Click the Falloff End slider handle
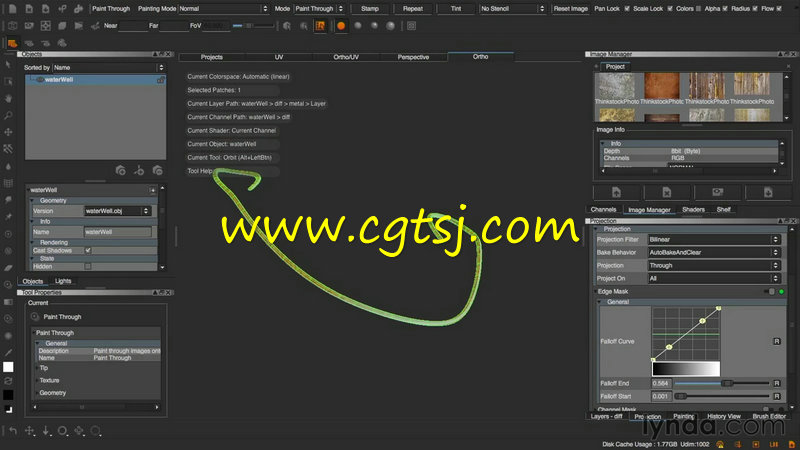The height and width of the screenshot is (450, 800). [x=728, y=383]
